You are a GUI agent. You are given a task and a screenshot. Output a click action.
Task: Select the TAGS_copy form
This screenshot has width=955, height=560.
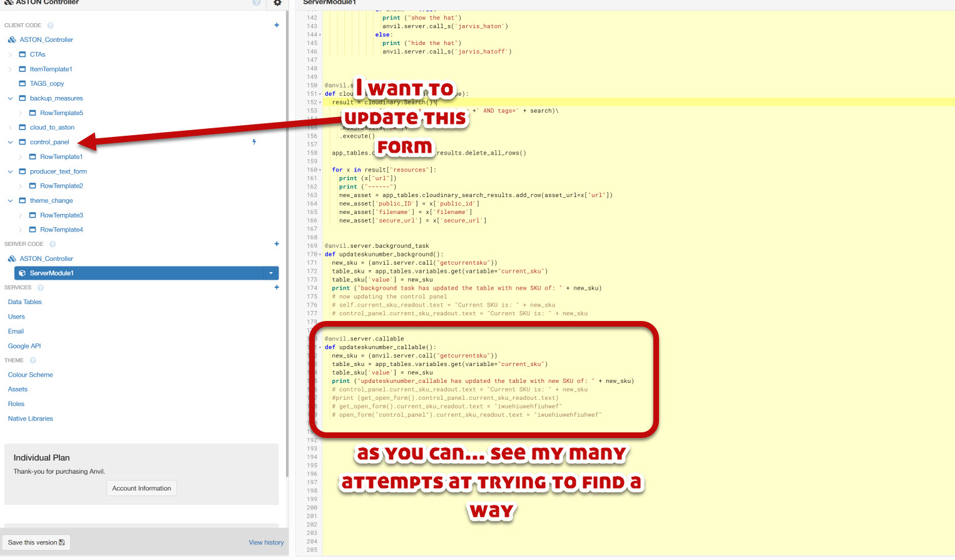[x=46, y=83]
